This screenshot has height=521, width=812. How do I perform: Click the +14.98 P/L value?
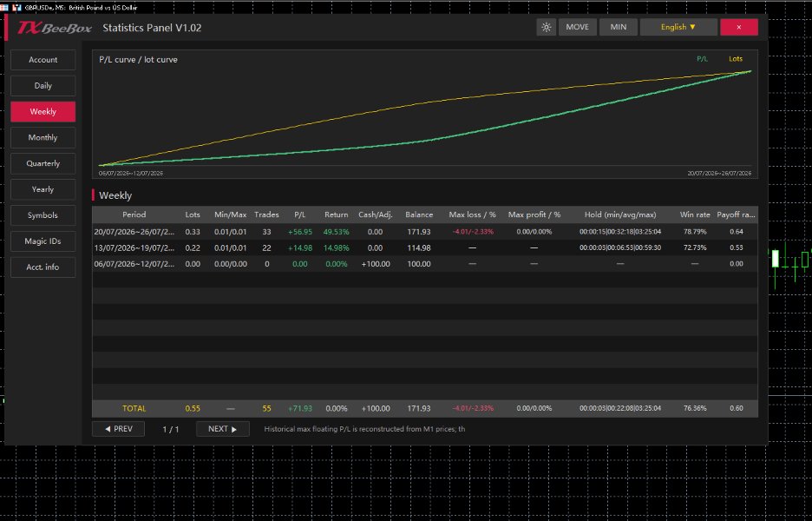(300, 247)
